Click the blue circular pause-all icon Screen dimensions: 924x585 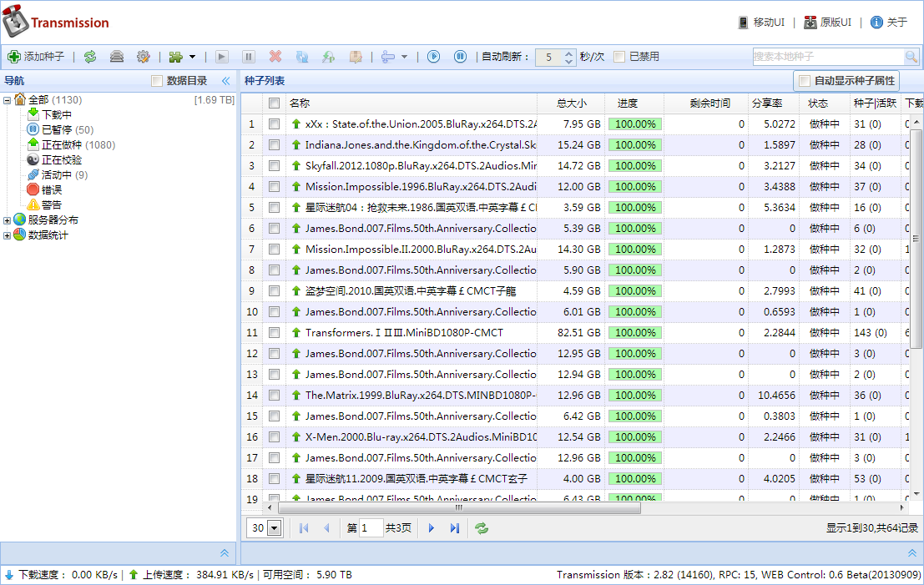pos(460,57)
